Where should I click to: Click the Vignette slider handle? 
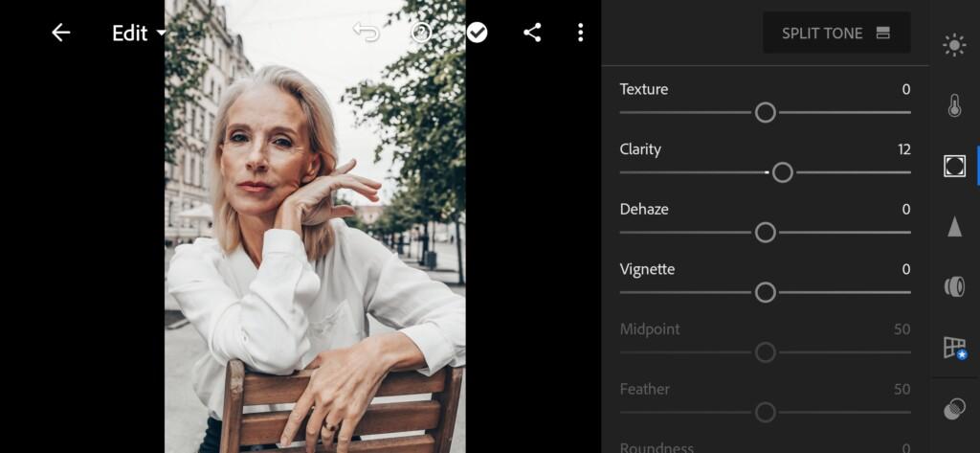click(x=765, y=292)
